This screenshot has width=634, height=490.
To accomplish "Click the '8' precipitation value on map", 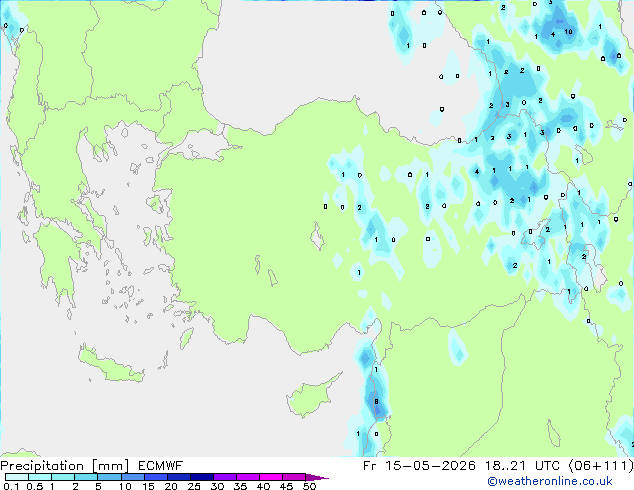I will (x=376, y=401).
